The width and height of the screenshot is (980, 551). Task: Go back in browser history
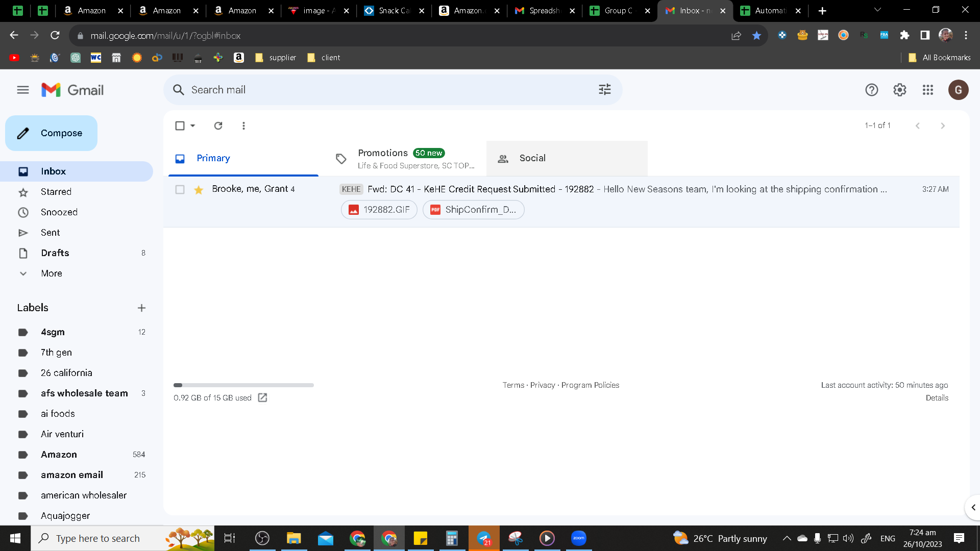[14, 35]
